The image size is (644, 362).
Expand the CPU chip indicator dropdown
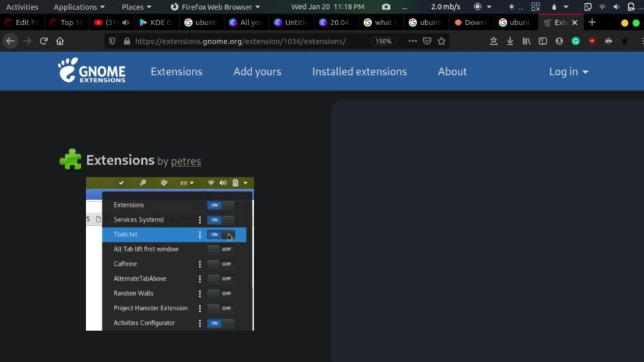pyautogui.click(x=482, y=7)
